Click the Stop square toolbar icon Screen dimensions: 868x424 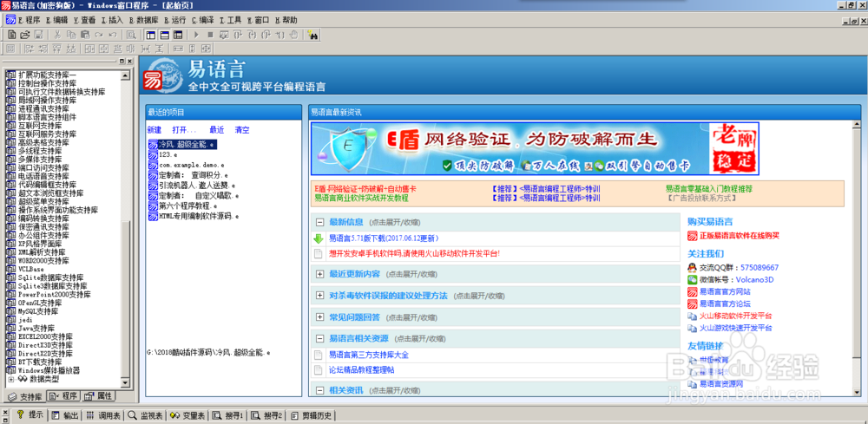click(x=210, y=35)
